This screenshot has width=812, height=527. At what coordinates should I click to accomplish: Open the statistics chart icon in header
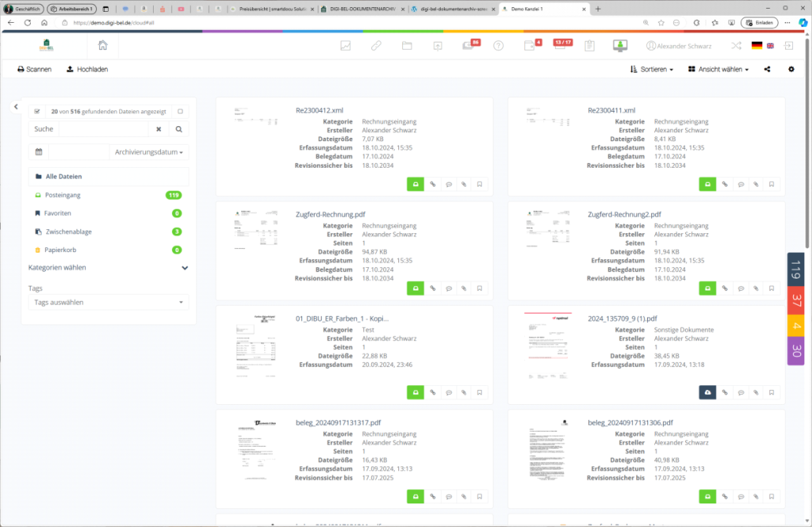pyautogui.click(x=345, y=46)
